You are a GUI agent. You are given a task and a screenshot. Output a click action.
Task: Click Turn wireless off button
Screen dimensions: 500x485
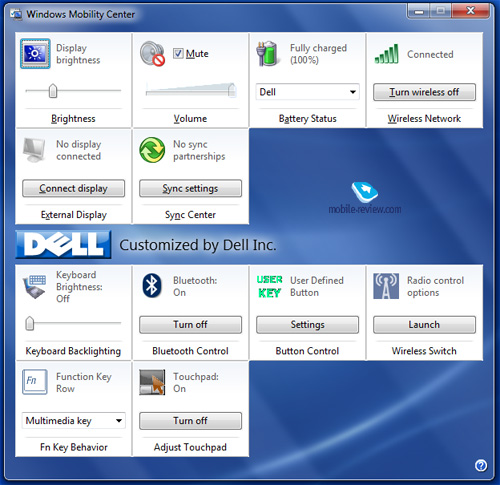point(424,92)
